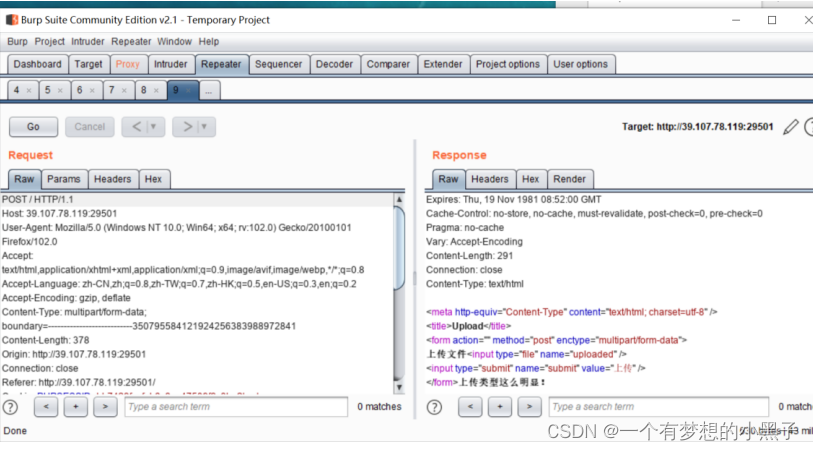Switch to Decoder tab
813x450 pixels.
point(334,64)
